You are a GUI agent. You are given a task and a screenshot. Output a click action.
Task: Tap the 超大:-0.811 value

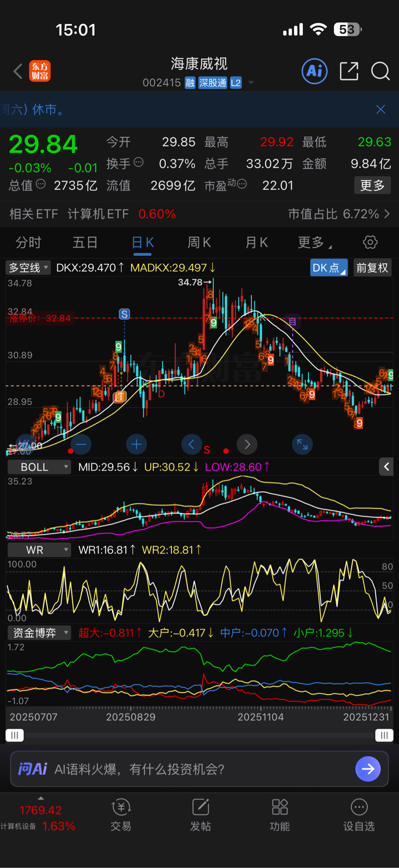(110, 633)
